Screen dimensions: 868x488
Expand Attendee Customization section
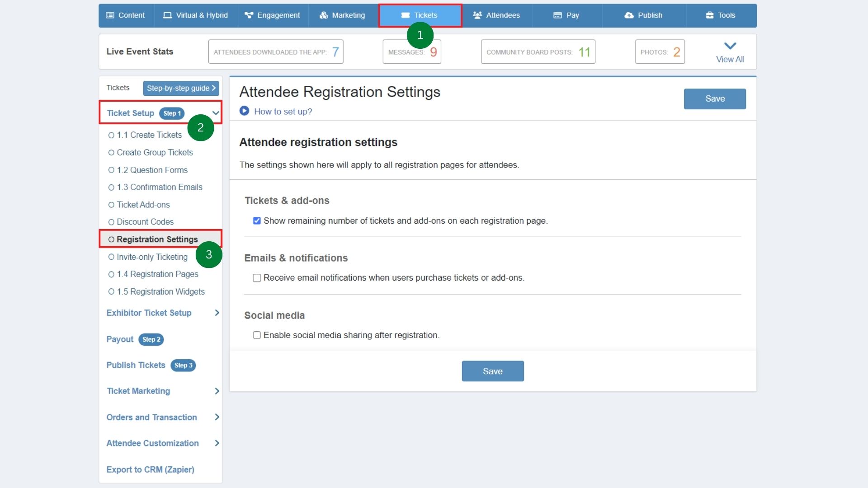tap(217, 443)
